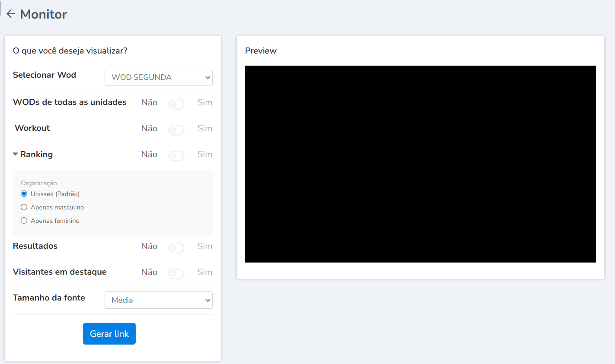Click the Não label for Visitantes em destaque
Screen dimensions: 615x364
click(x=149, y=272)
